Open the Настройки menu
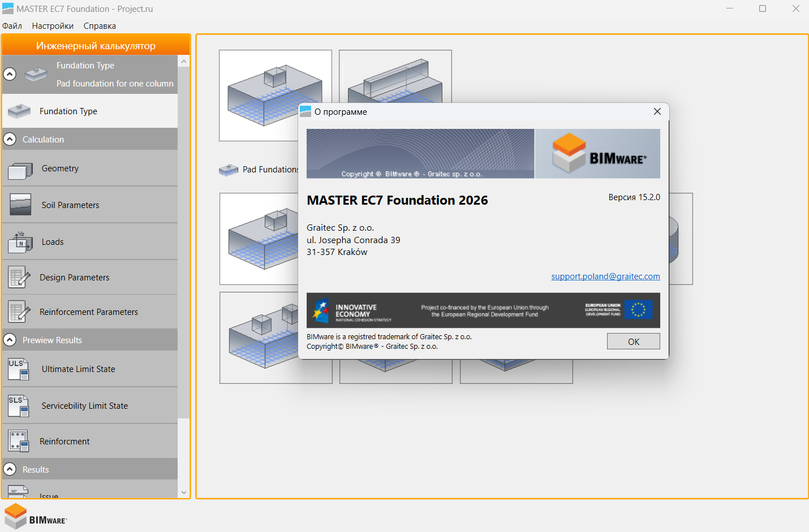Image resolution: width=809 pixels, height=532 pixels. coord(53,26)
